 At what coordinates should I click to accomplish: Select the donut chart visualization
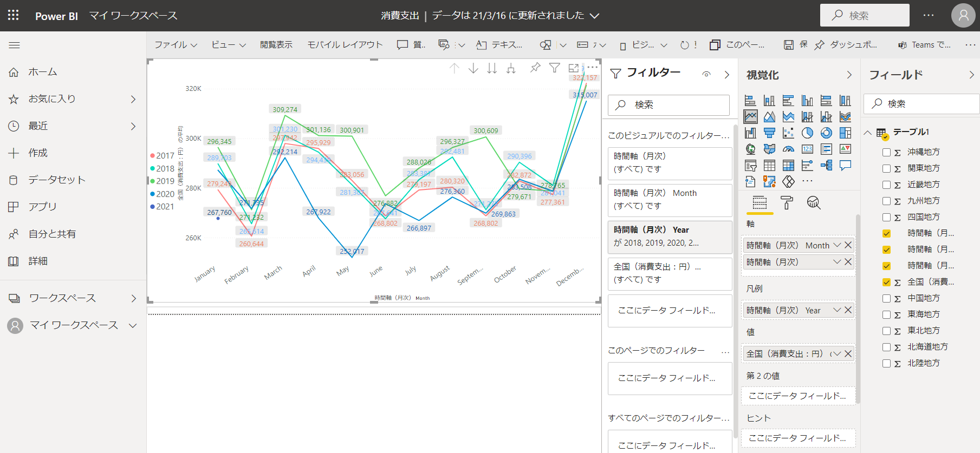826,133
